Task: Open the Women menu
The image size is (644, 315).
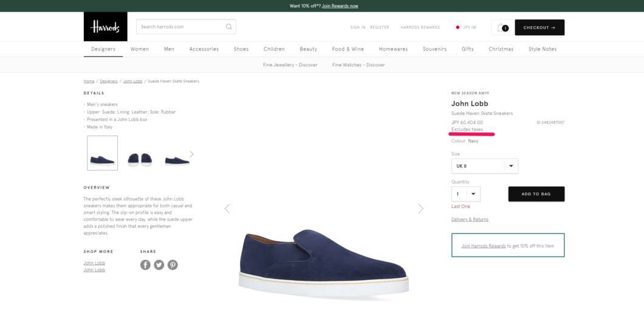Action: (140, 49)
